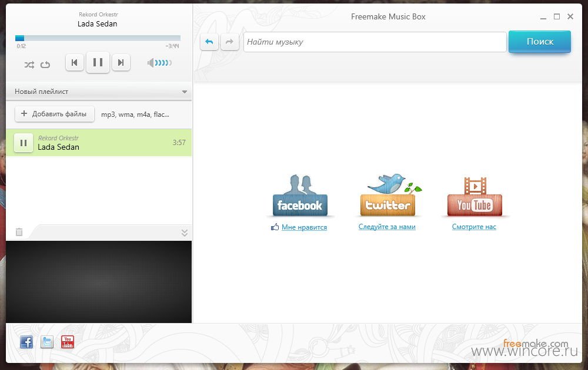Follow the Смотрите нас link
The image size is (588, 370).
pyautogui.click(x=474, y=227)
